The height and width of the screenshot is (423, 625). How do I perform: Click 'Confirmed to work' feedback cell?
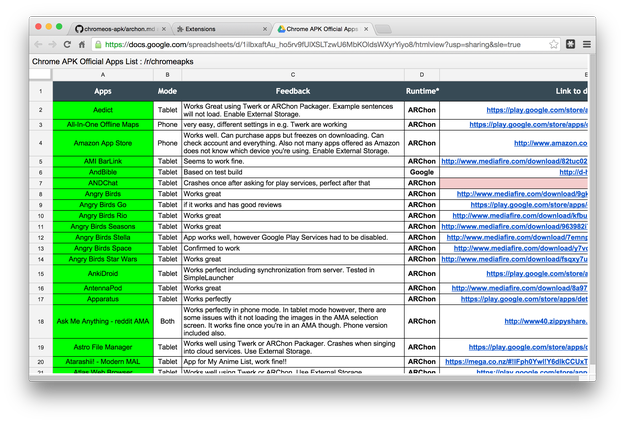coord(293,248)
